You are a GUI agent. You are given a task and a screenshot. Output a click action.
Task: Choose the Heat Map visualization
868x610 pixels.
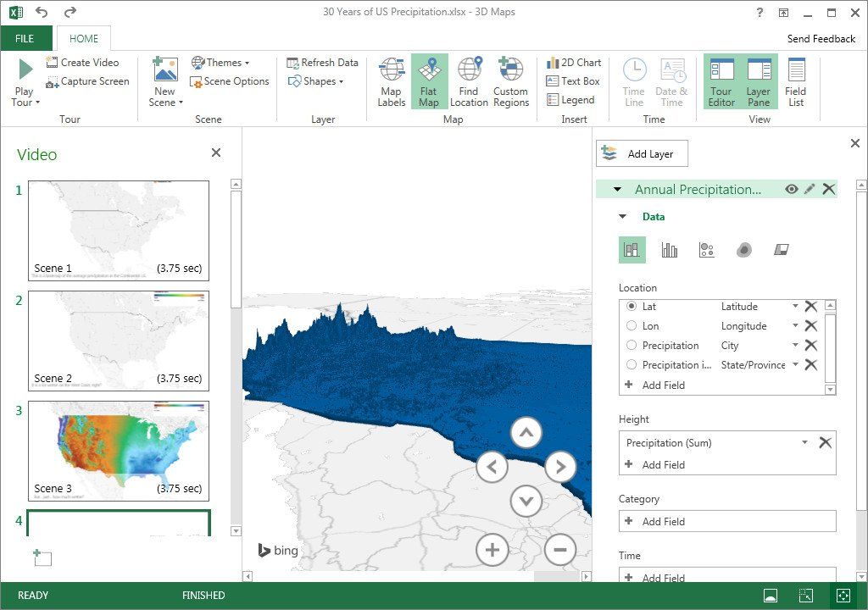pos(743,248)
